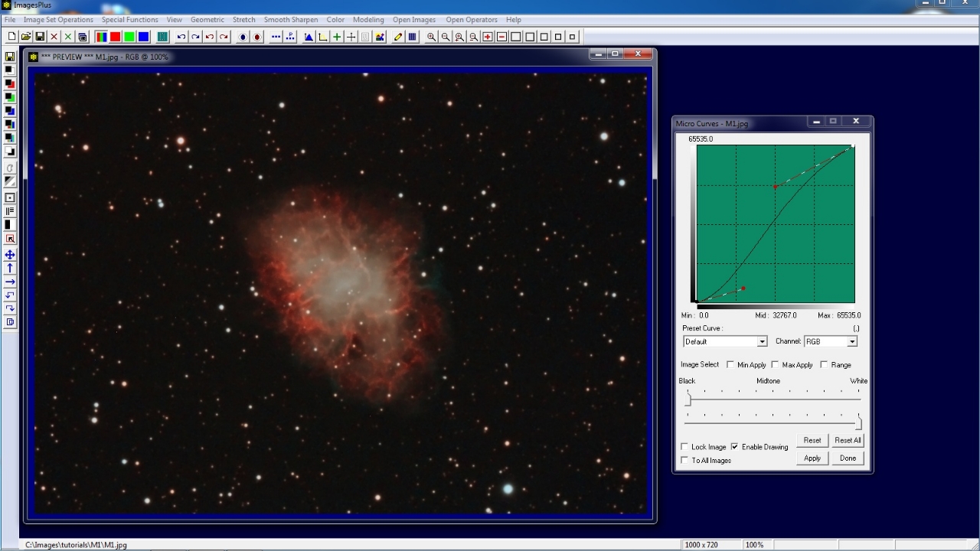Click Reset in Micro Curves
Image resolution: width=980 pixels, height=551 pixels.
pyautogui.click(x=812, y=440)
